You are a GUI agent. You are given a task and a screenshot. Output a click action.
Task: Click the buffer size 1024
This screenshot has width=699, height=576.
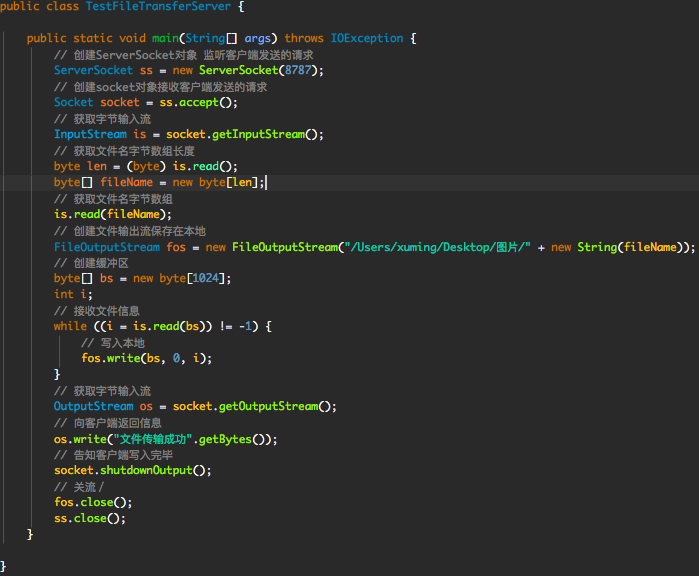(x=206, y=279)
